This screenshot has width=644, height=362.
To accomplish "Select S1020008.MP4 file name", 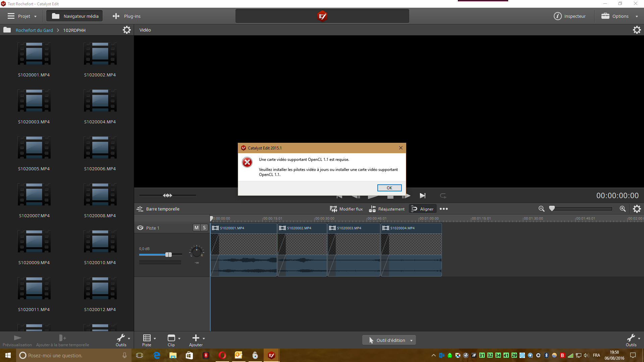I will click(100, 216).
